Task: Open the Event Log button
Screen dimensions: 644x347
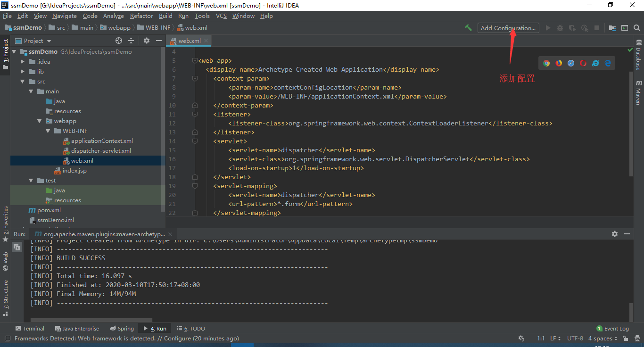Action: (612, 329)
